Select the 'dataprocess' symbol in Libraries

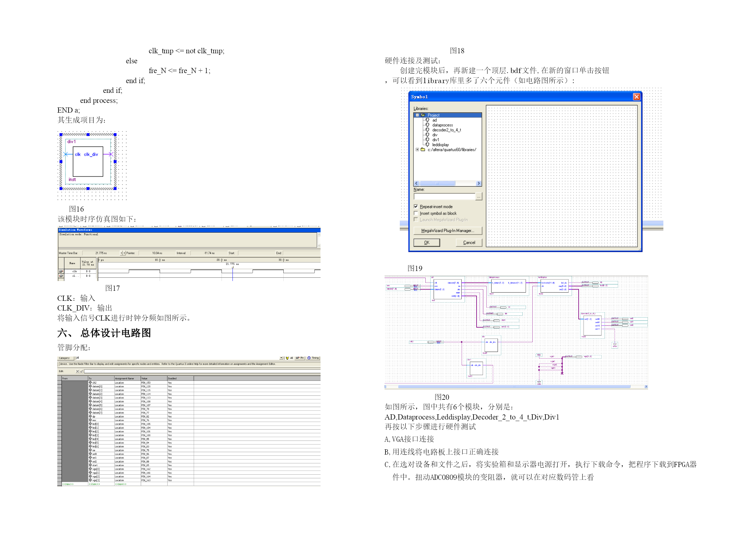click(442, 125)
